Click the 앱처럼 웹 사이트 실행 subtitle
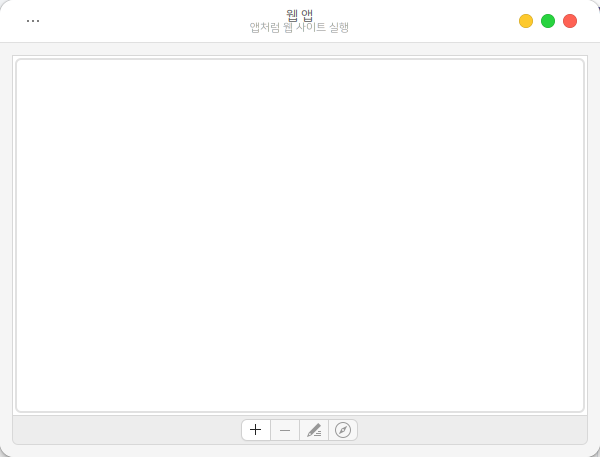Screen dimensions: 600x457 point(299,28)
